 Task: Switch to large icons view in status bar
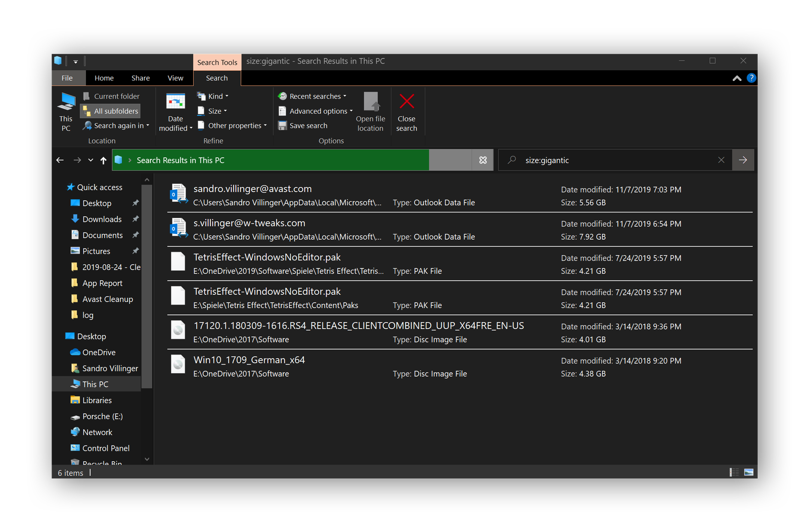click(x=749, y=472)
